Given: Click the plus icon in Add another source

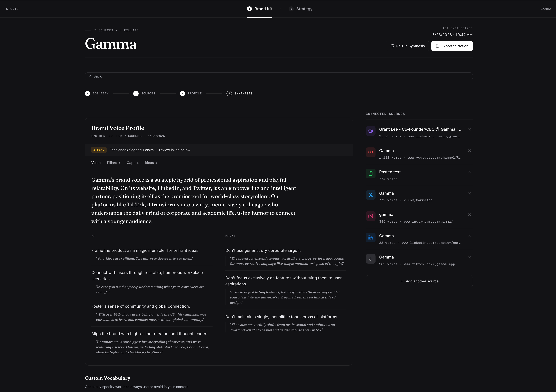Looking at the screenshot, I should [402, 281].
